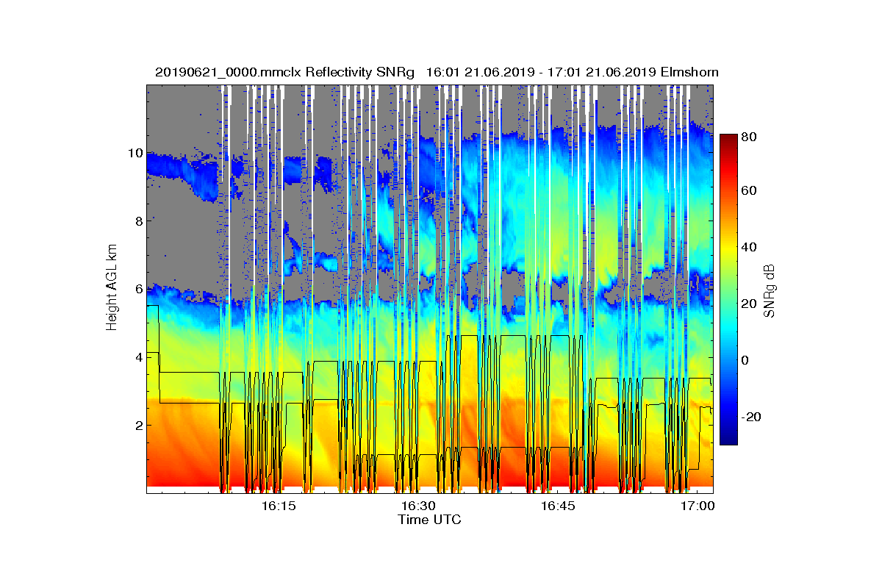Click the colorbar value 80
The width and height of the screenshot is (882, 588).
[750, 136]
